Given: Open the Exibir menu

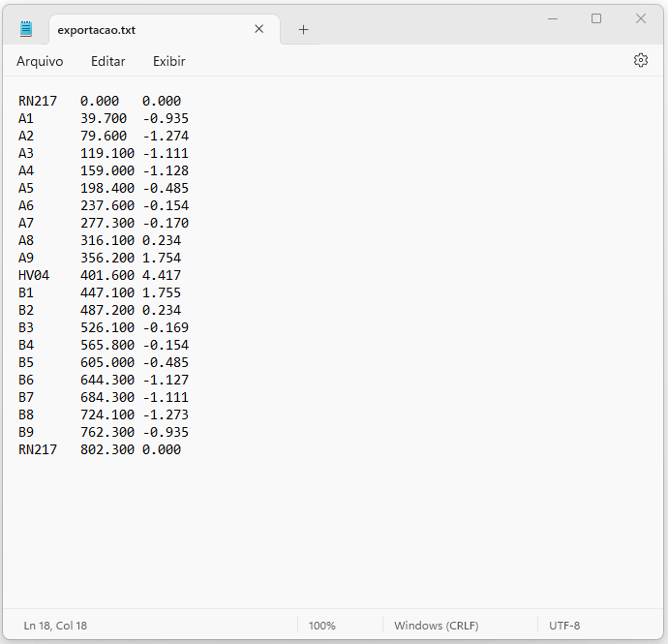Looking at the screenshot, I should click(x=169, y=61).
